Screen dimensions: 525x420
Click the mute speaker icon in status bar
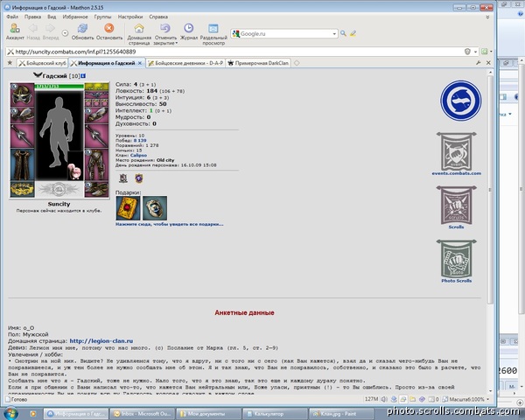pos(384,399)
